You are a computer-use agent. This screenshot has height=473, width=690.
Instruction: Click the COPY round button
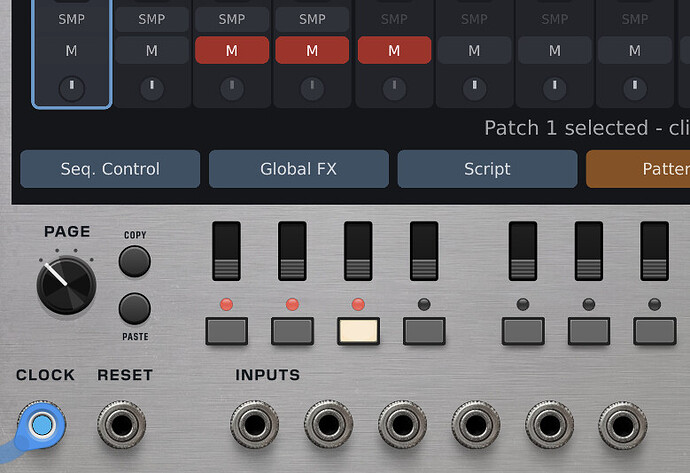click(x=135, y=261)
